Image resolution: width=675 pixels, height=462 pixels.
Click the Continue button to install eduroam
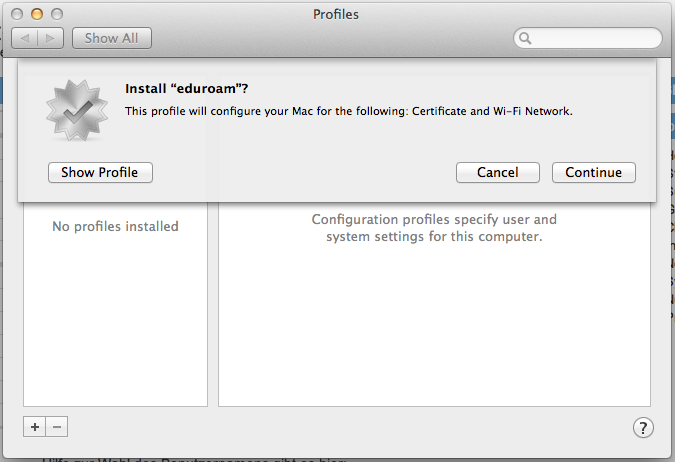593,172
